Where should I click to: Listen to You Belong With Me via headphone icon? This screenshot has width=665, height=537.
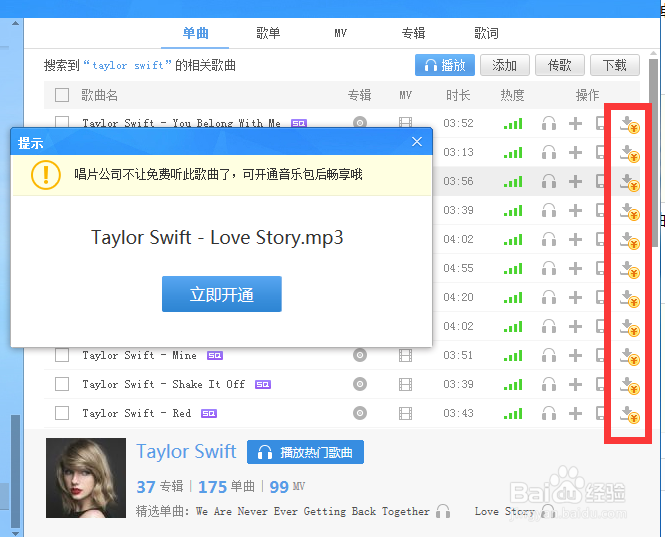click(549, 123)
